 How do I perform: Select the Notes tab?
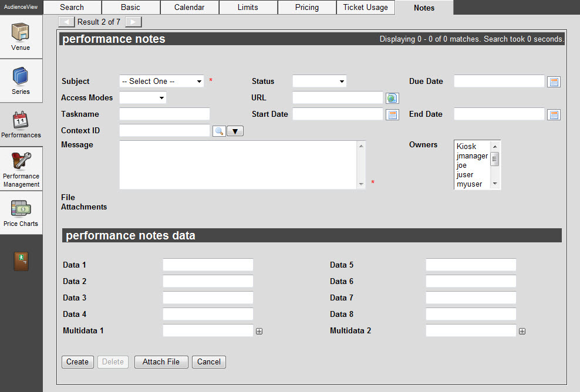click(424, 8)
